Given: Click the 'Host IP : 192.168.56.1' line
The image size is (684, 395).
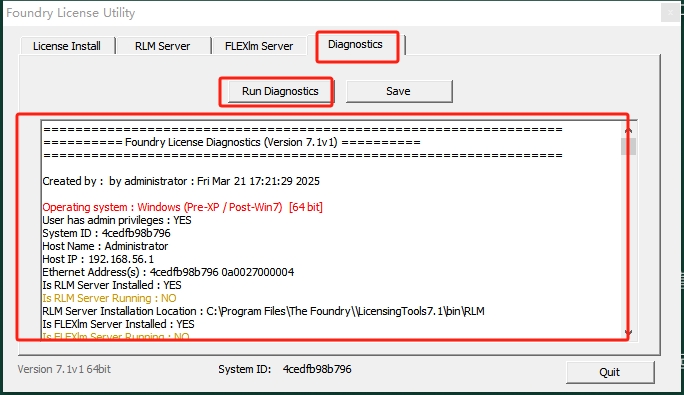Looking at the screenshot, I should (98, 259).
